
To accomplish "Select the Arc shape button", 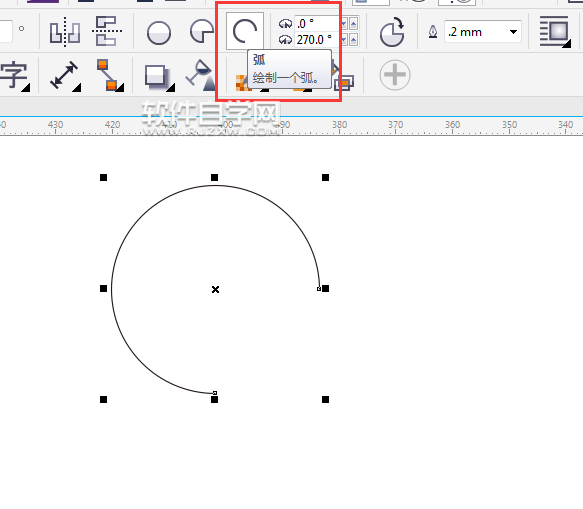I will pyautogui.click(x=245, y=31).
